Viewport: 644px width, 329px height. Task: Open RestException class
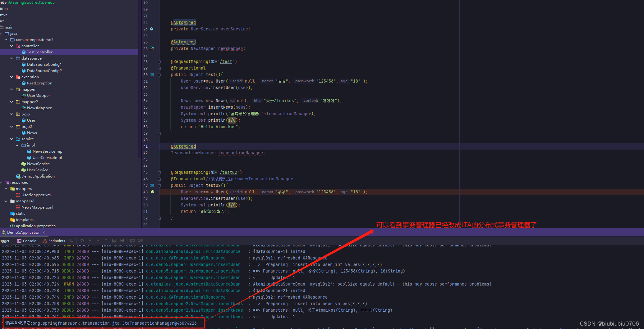coord(39,83)
